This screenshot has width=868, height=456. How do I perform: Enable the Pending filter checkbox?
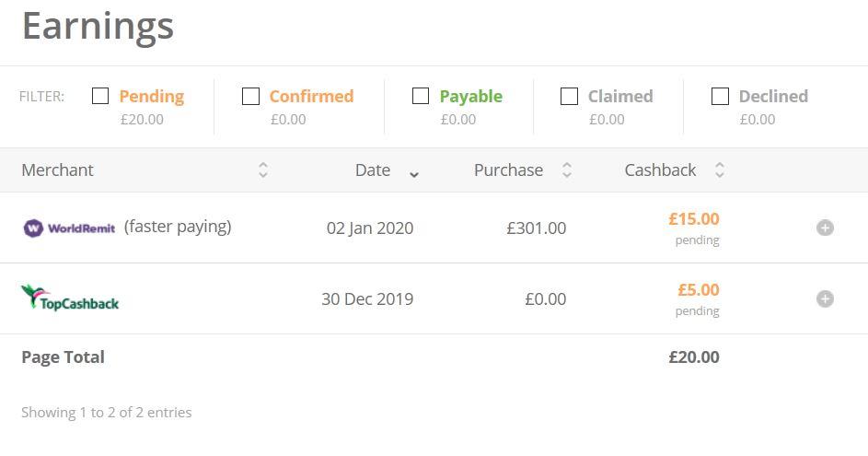pyautogui.click(x=100, y=96)
